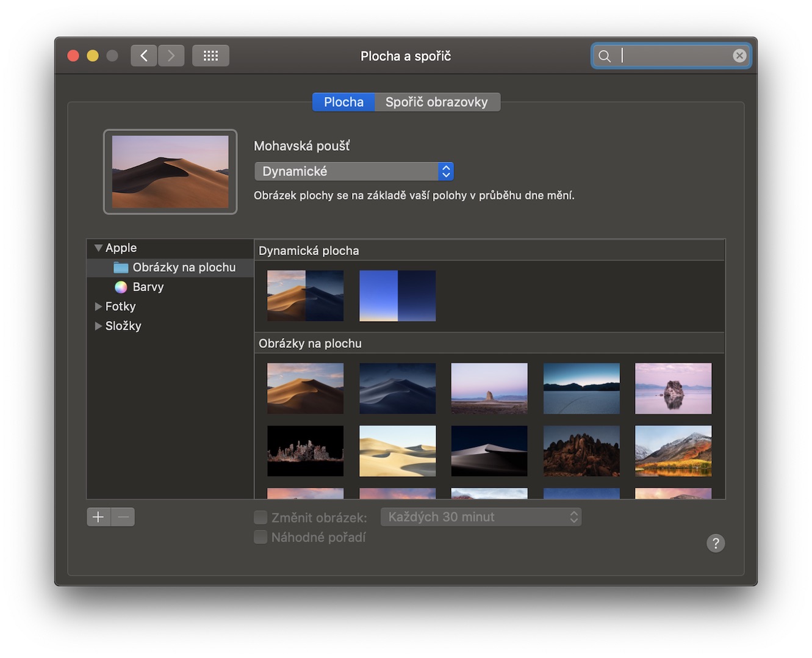Screen dimensions: 812x658
Task: Toggle Náhodné pořadí checkbox
Action: (260, 537)
